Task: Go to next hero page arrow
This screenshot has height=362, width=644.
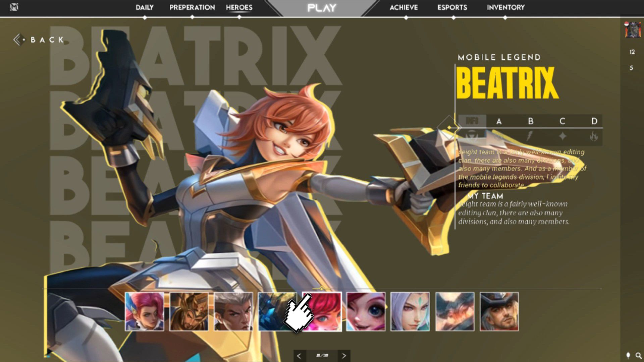Action: [344, 356]
